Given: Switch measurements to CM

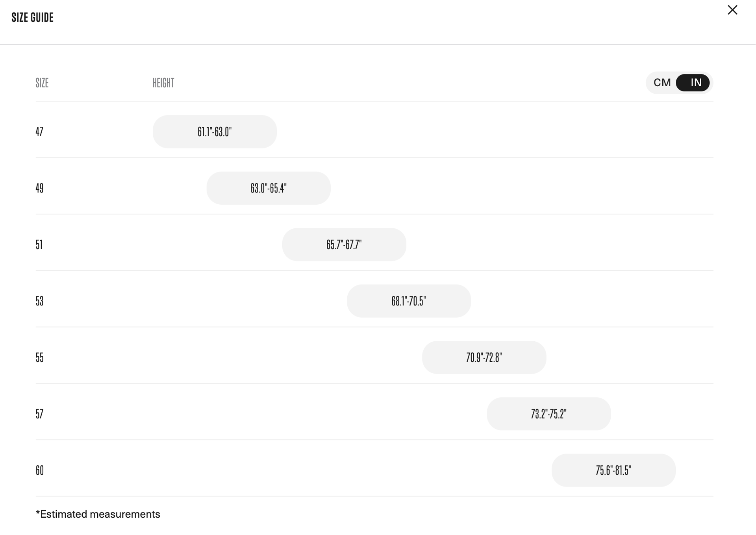Looking at the screenshot, I should pyautogui.click(x=662, y=83).
